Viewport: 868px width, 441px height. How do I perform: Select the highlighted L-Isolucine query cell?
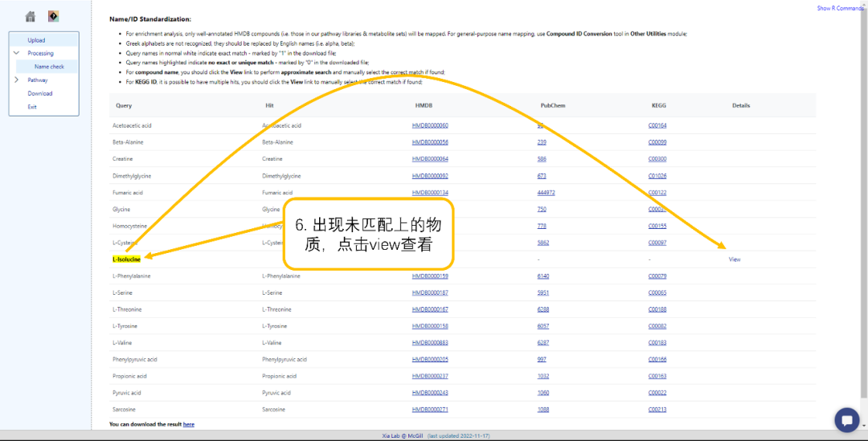point(126,259)
